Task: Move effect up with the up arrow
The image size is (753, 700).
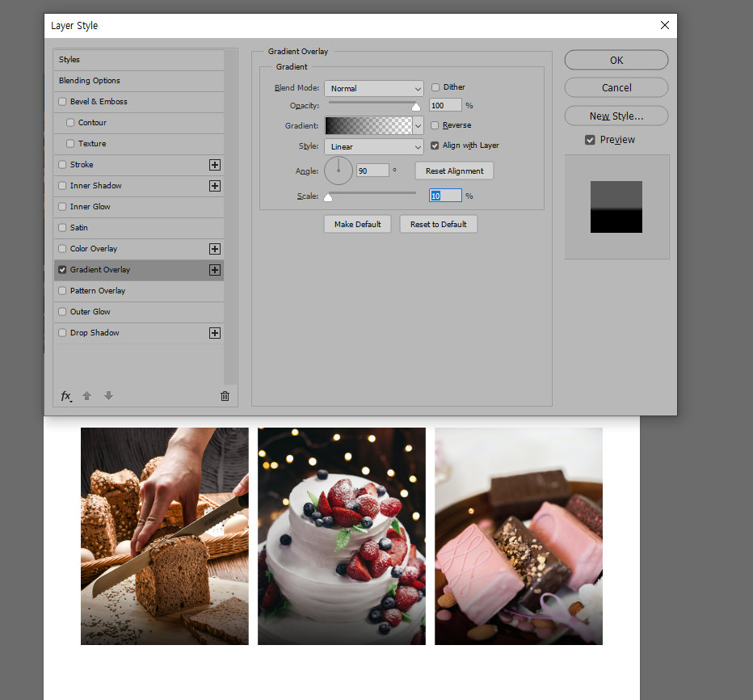Action: pyautogui.click(x=86, y=396)
